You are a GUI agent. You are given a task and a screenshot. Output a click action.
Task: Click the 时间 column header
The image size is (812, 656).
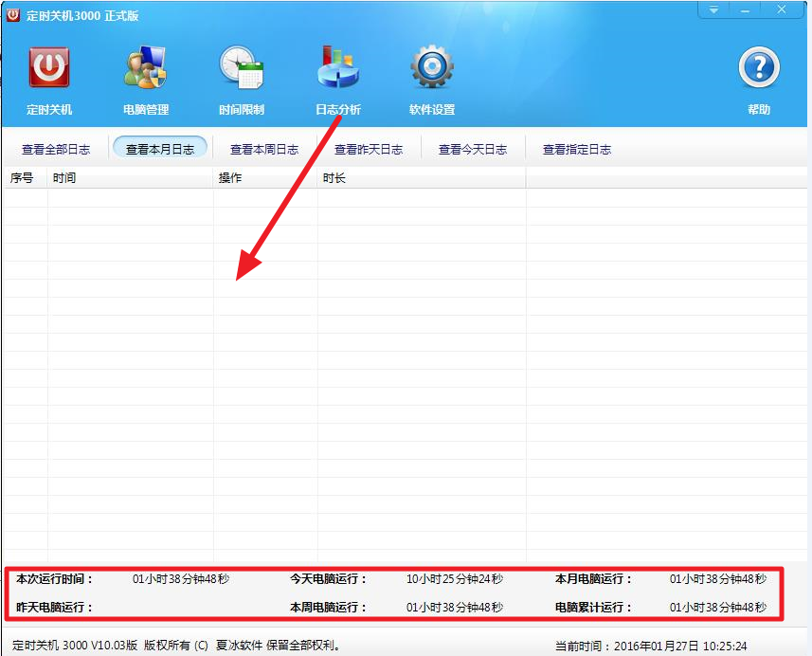point(131,177)
